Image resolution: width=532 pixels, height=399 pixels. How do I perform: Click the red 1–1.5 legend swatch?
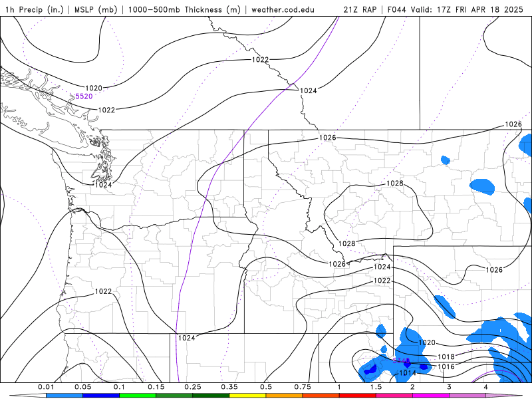coord(358,396)
